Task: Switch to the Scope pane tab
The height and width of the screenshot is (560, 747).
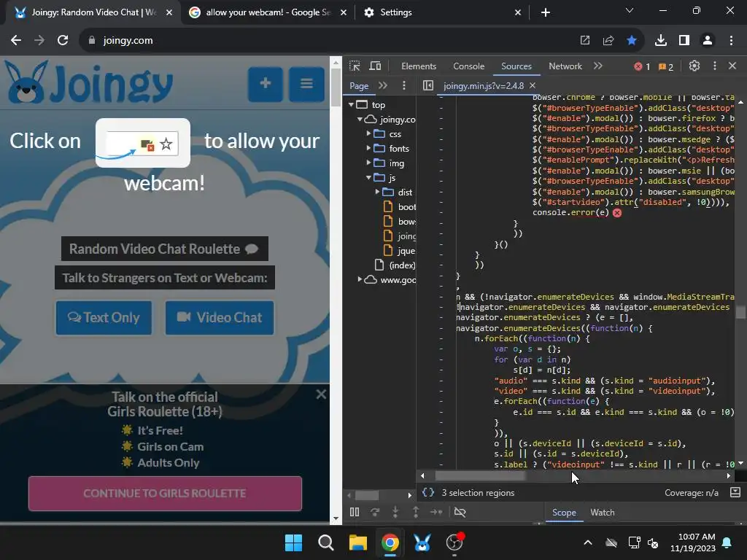Action: [564, 513]
